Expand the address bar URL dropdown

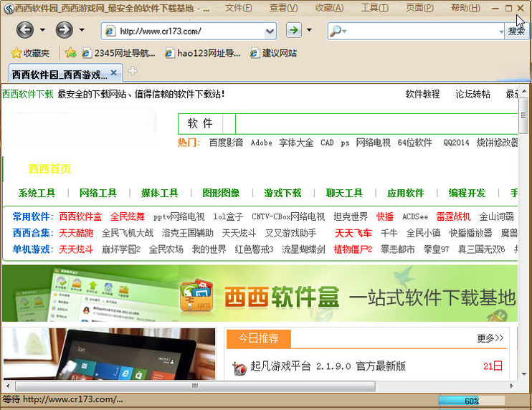[x=270, y=32]
